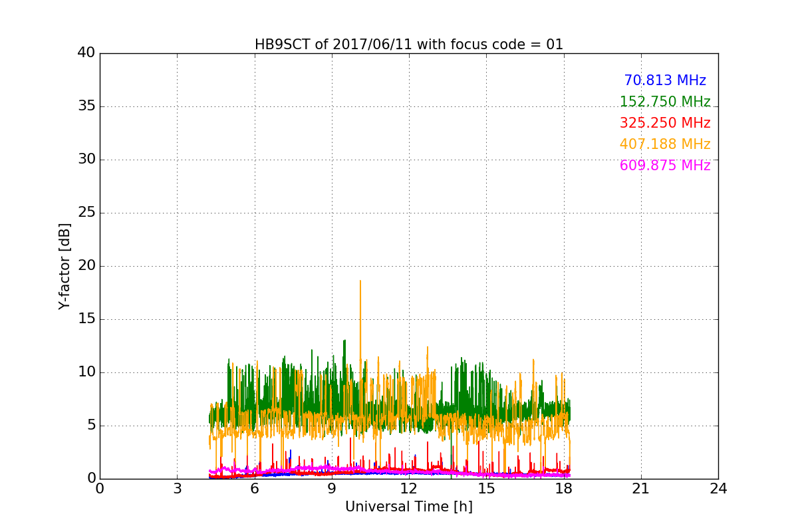Click the y-axis tick label 35

[x=86, y=106]
